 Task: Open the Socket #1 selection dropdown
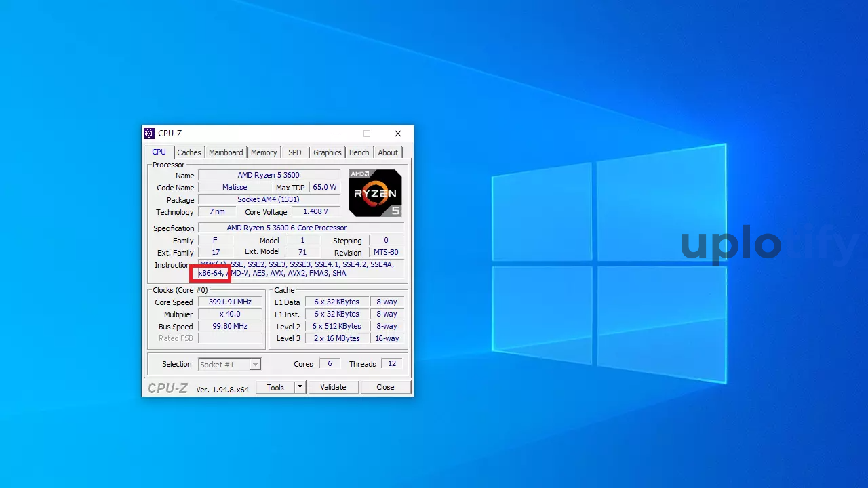tap(229, 365)
